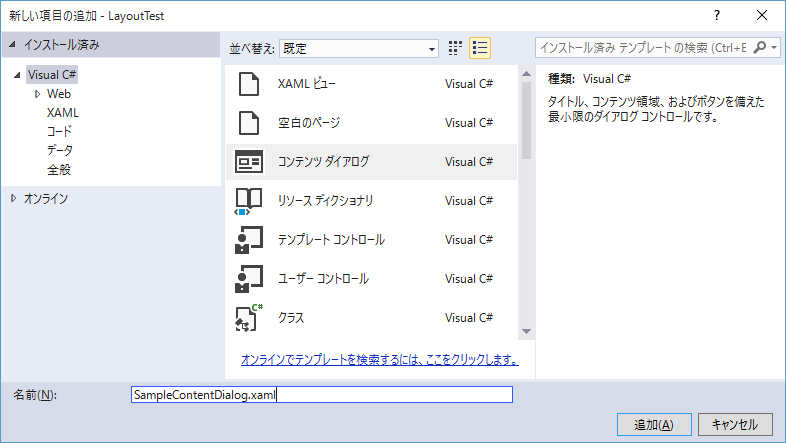Click the コンテンツ ダイアログ template icon

(249, 161)
